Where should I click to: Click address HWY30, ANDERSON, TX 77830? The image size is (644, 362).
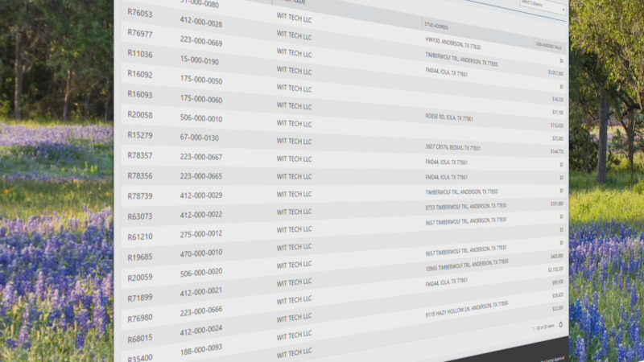pos(452,43)
